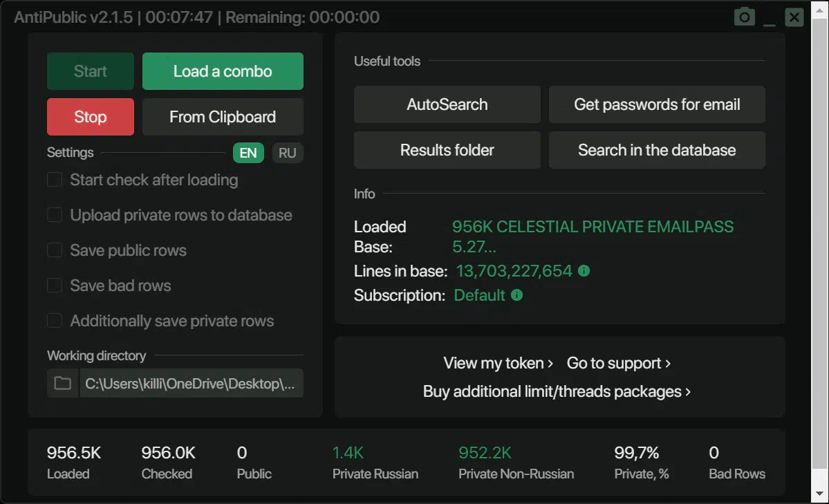
Task: Click the 956.5K Loaded counter
Action: tap(73, 453)
